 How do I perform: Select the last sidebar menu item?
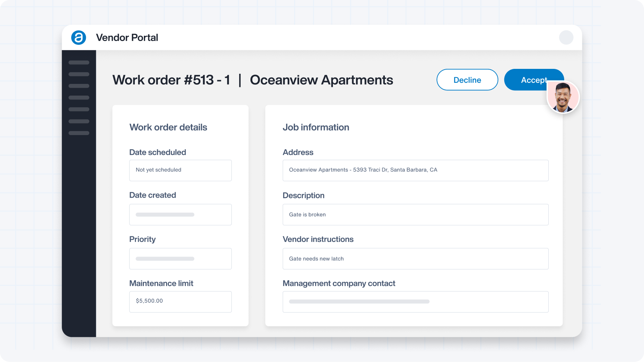point(79,133)
